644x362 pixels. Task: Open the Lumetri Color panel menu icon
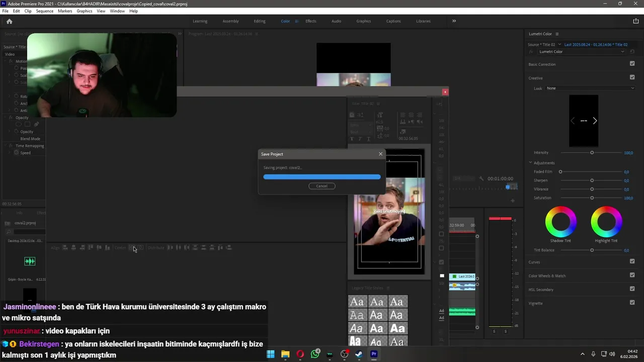[x=557, y=34]
